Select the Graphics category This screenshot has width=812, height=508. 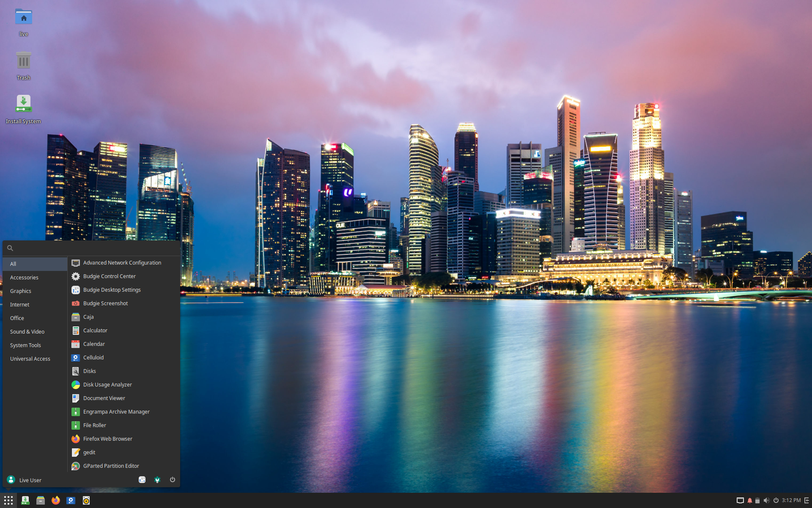click(x=35, y=291)
